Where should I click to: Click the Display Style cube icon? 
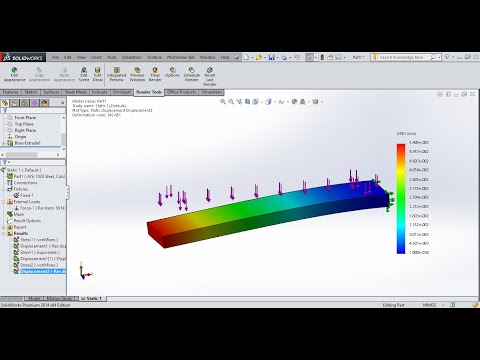point(268,102)
